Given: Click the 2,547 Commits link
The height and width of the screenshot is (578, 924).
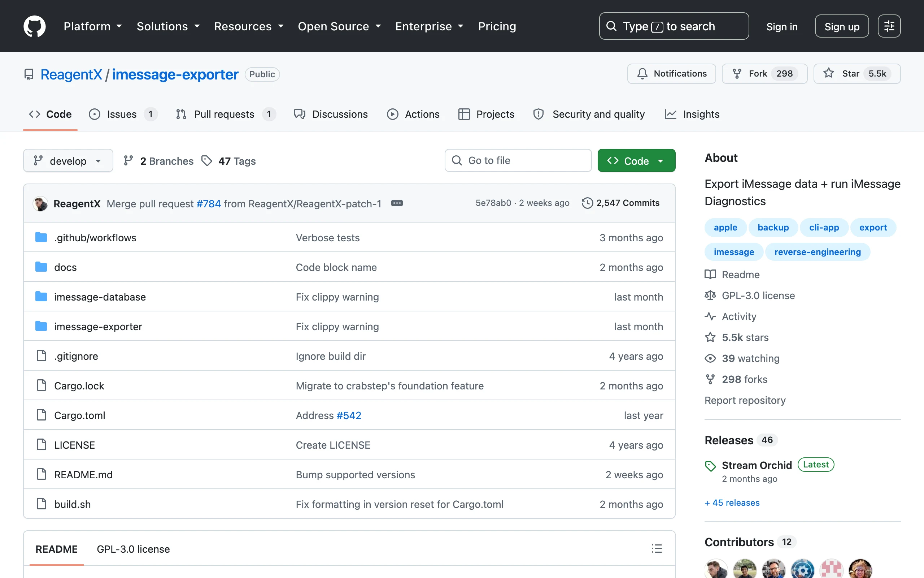Looking at the screenshot, I should coord(620,203).
